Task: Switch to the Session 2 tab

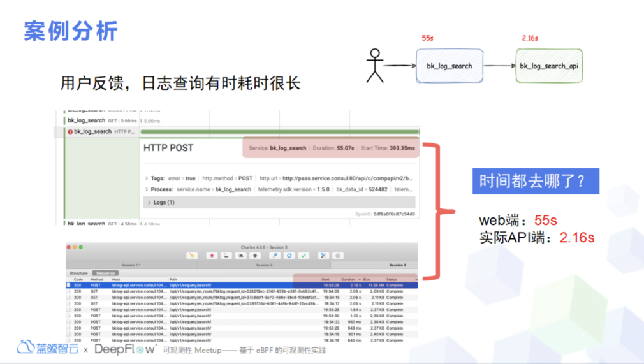Action: (264, 265)
